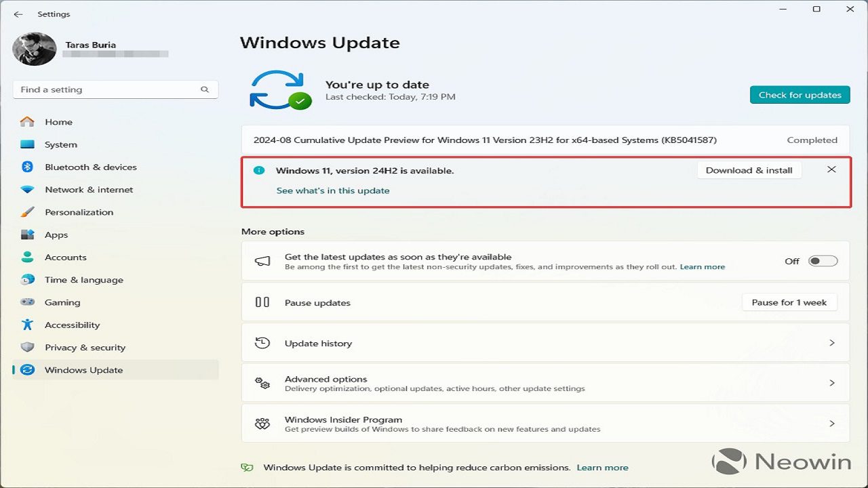The width and height of the screenshot is (868, 488).
Task: Open See what's in this update link
Action: [x=333, y=190]
